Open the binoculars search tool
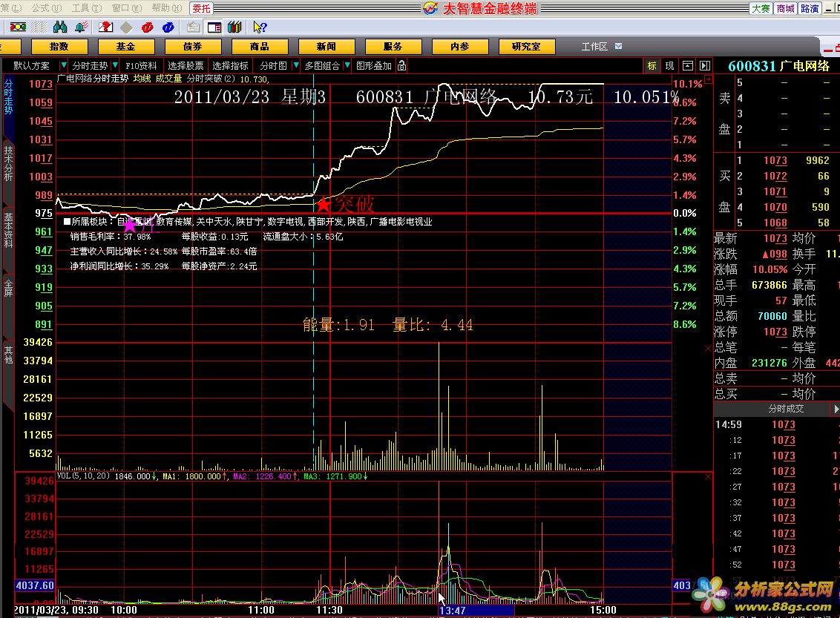 60,27
